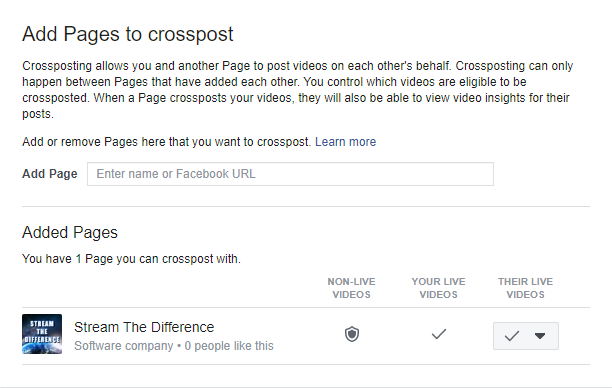Click the Add or remove Pages sentence
This screenshot has height=388, width=612.
[x=166, y=142]
